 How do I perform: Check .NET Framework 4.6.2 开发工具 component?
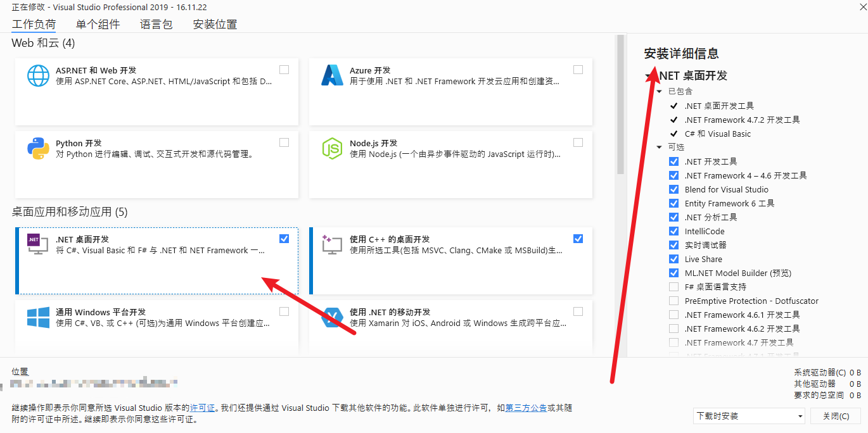point(673,329)
